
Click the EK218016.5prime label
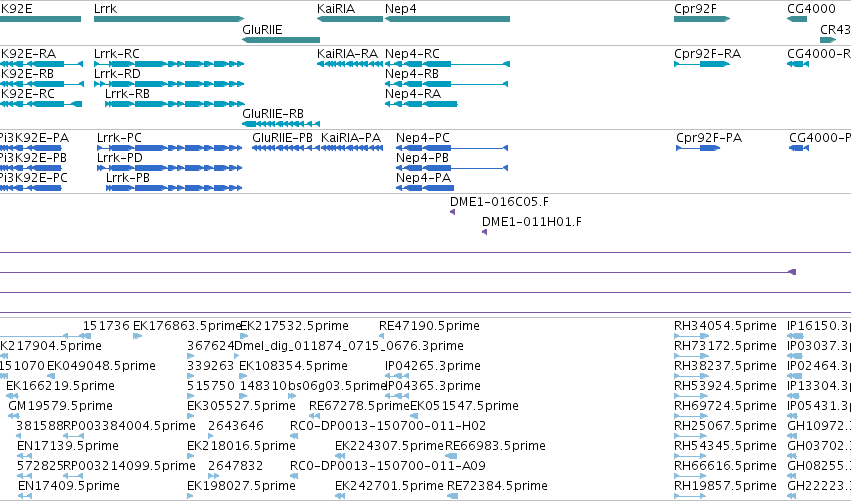242,446
